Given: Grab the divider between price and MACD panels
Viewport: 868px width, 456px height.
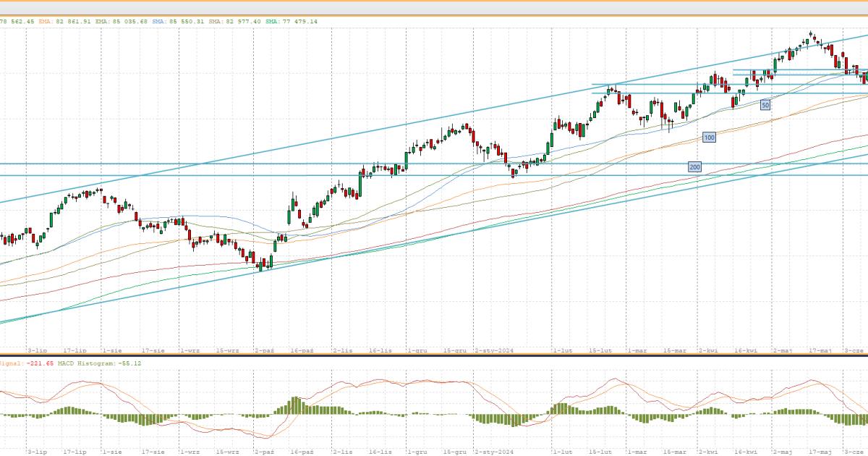Looking at the screenshot, I should pos(434,355).
